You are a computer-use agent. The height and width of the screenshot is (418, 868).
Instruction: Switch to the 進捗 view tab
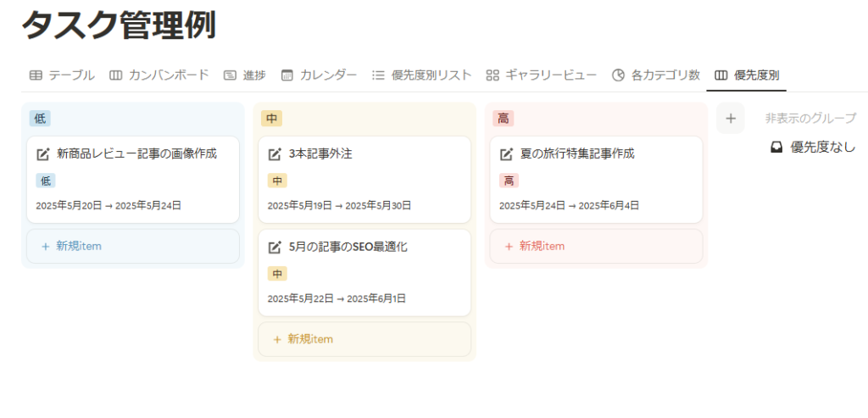point(245,75)
